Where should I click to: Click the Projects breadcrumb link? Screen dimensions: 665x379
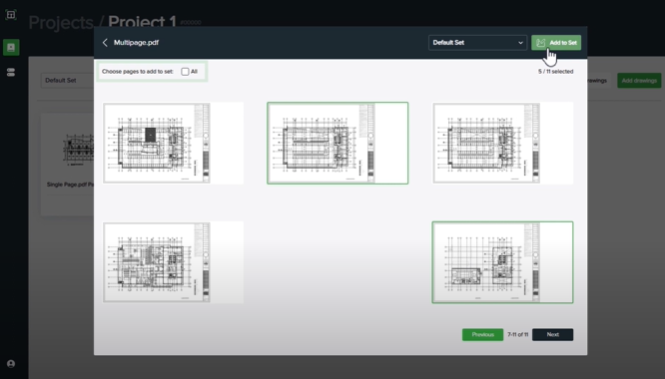coord(61,22)
